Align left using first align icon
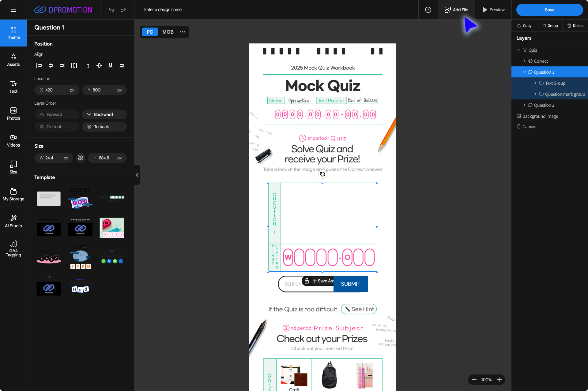The width and height of the screenshot is (588, 391). [39, 65]
